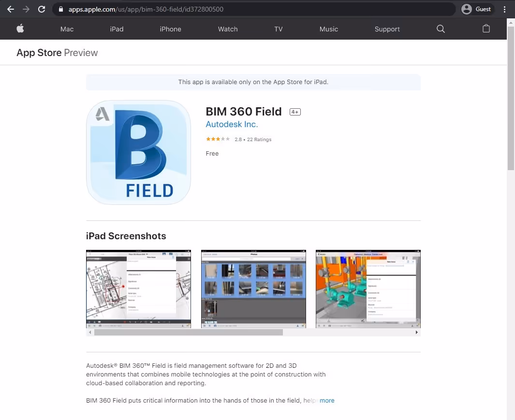Open the Support menu item
Image resolution: width=515 pixels, height=420 pixels.
pos(387,29)
